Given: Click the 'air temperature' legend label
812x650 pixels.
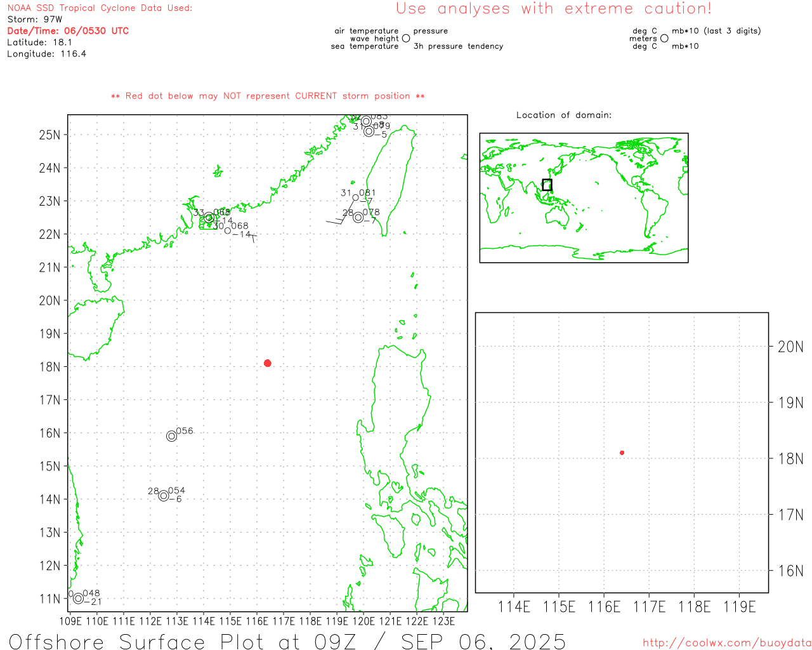Looking at the screenshot, I should [367, 31].
